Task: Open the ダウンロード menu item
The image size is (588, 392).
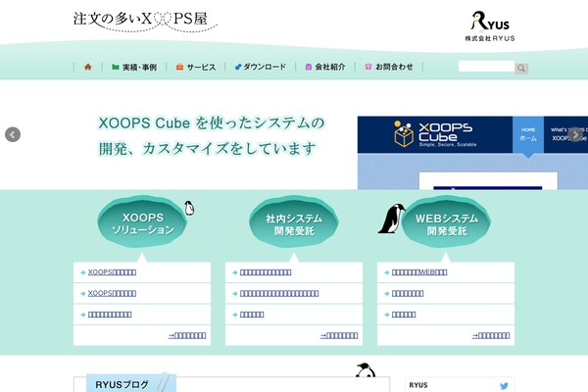Action: 261,67
